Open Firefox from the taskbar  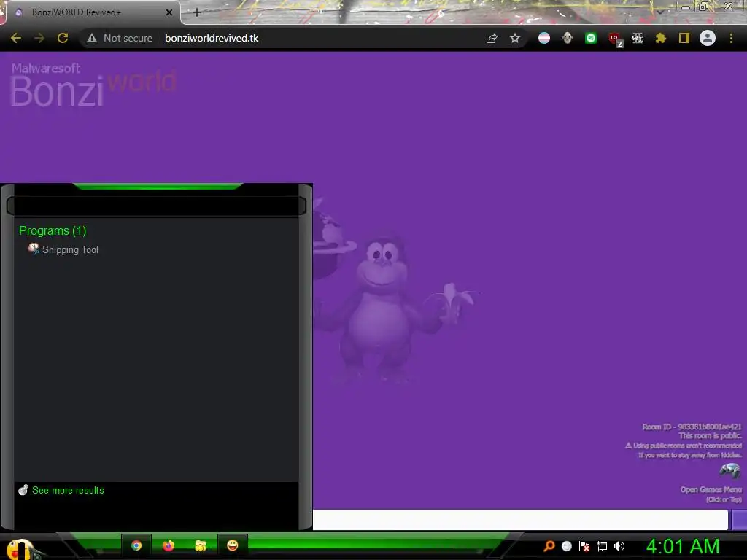tap(169, 545)
